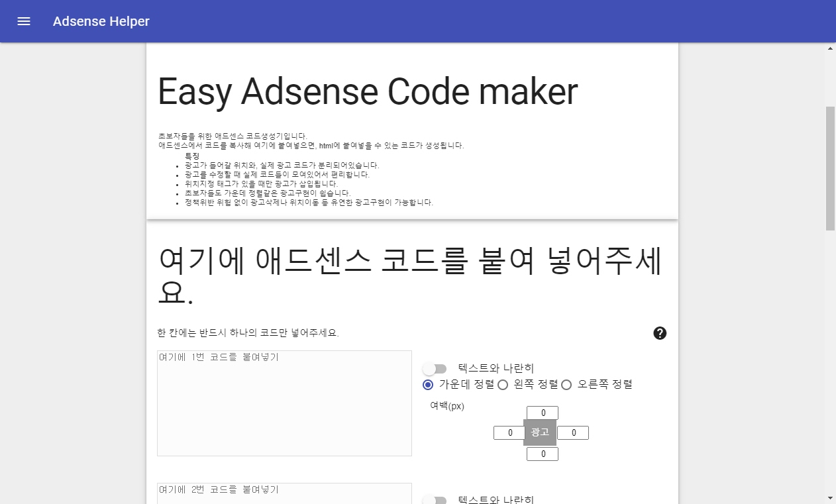Click text 초보자들을 위한 애드센스 코드생성기입니다
This screenshot has height=504, width=836.
233,136
